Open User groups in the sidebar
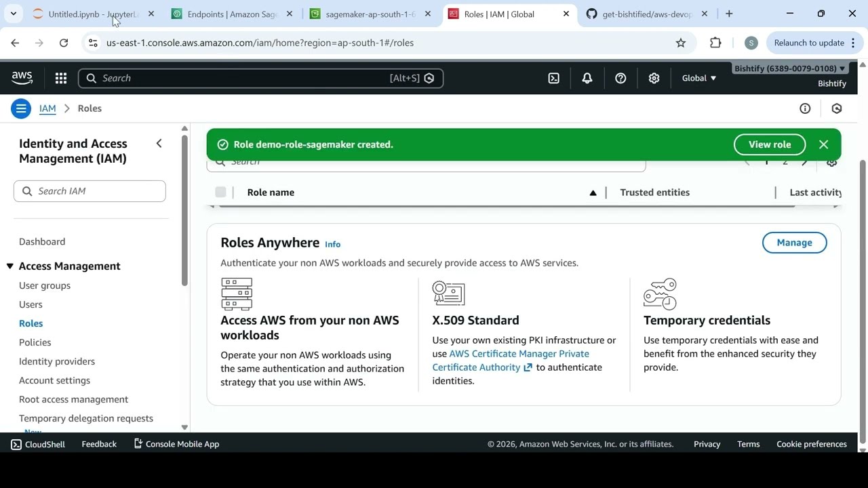Image resolution: width=868 pixels, height=488 pixels. point(45,285)
